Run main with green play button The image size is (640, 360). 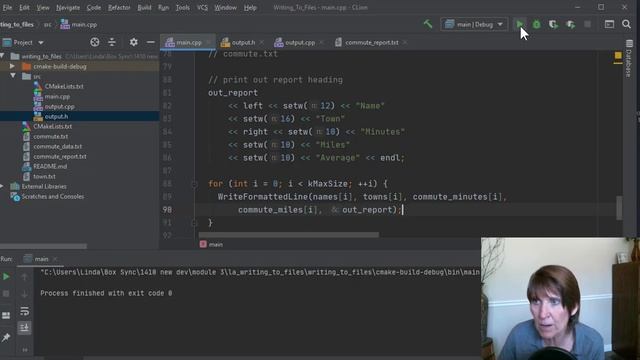[x=520, y=24]
